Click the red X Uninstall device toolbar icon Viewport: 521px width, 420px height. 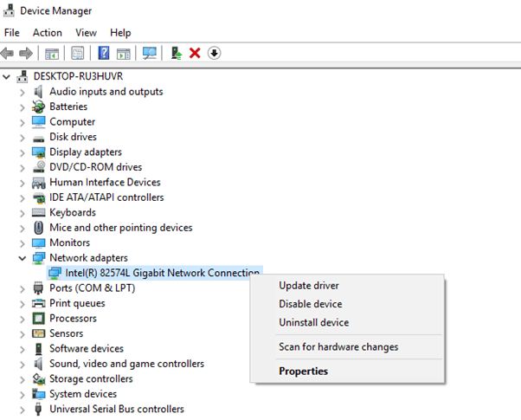pyautogui.click(x=195, y=54)
